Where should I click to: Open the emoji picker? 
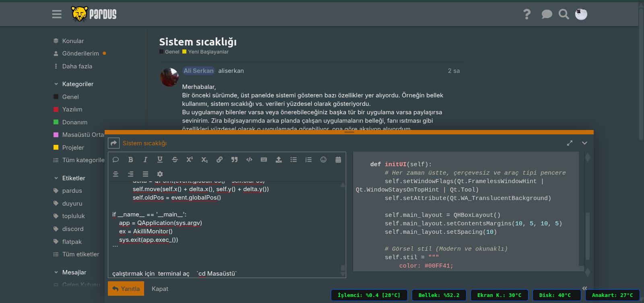pyautogui.click(x=323, y=160)
